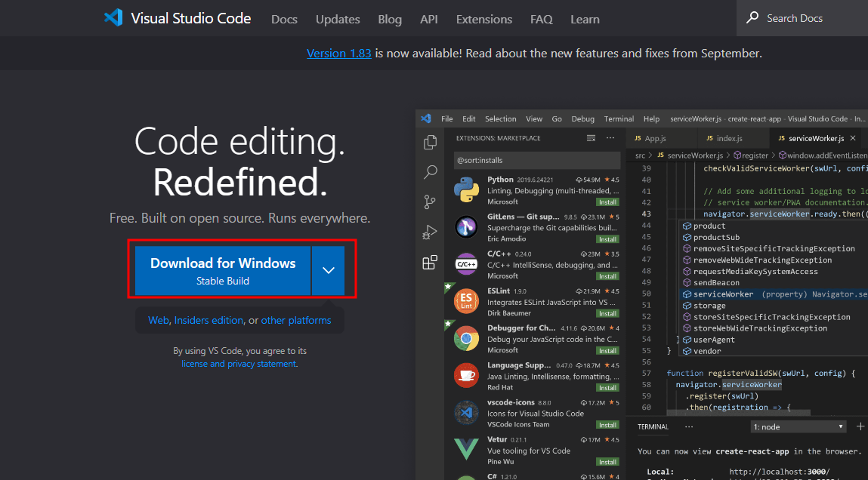Open the Extensions icon in activity bar
Viewport: 868px width, 480px height.
click(x=430, y=262)
